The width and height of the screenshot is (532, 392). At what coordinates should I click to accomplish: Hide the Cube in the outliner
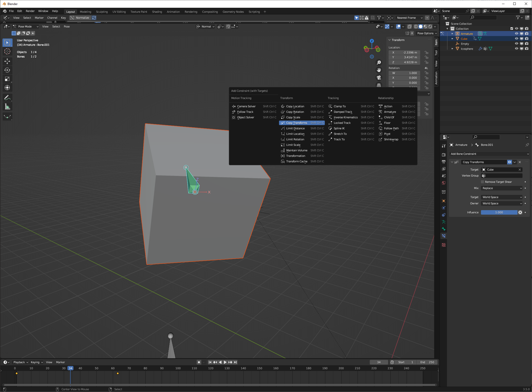pyautogui.click(x=516, y=39)
